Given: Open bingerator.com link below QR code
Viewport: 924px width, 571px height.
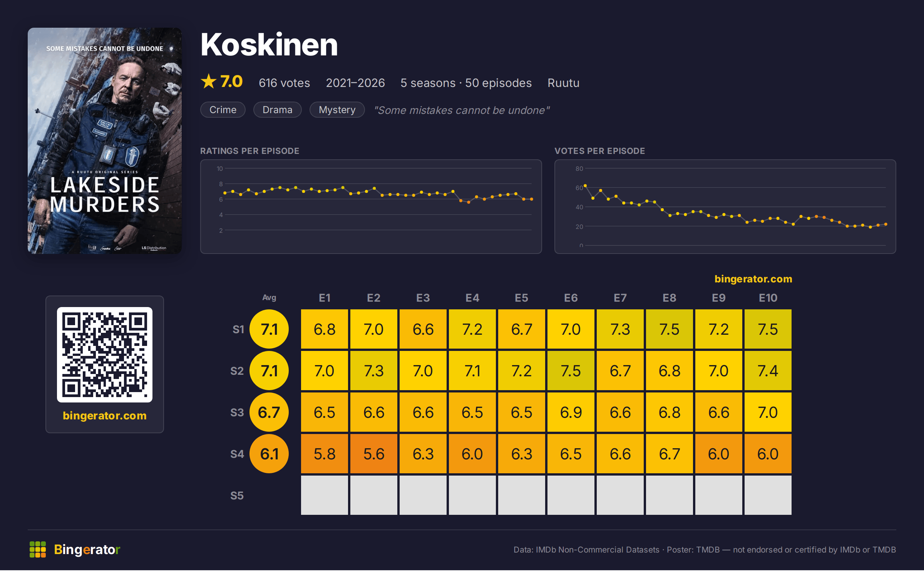Looking at the screenshot, I should [x=105, y=416].
